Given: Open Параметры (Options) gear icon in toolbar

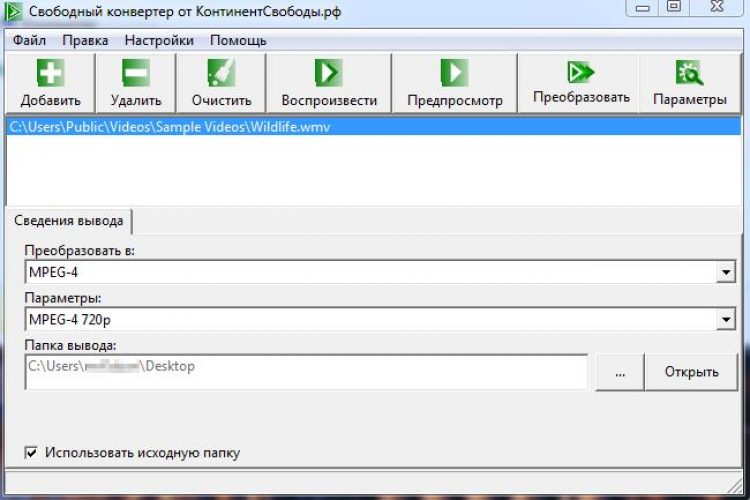Looking at the screenshot, I should 689,72.
